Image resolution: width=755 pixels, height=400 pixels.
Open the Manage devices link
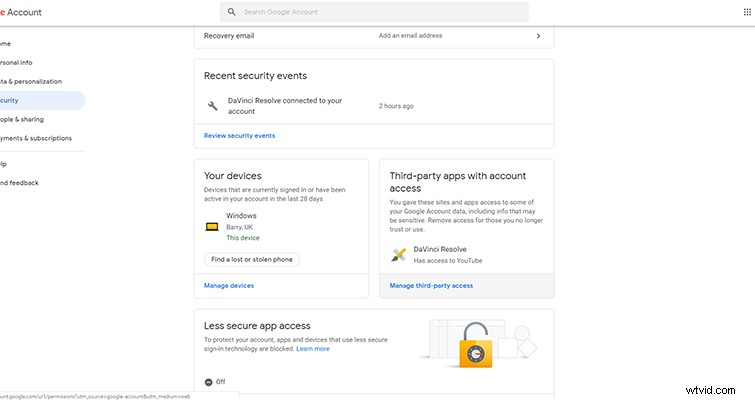tap(229, 285)
